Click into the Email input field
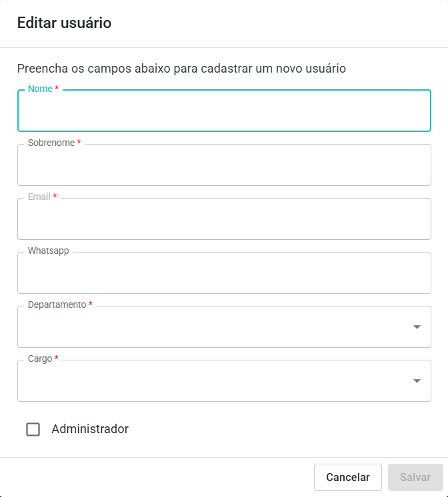This screenshot has width=448, height=497. (x=224, y=220)
